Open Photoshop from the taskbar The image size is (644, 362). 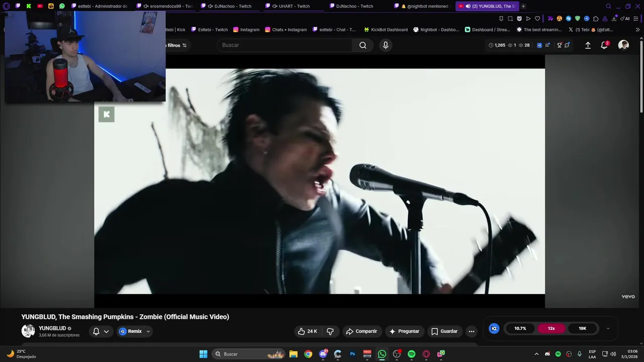point(353,354)
